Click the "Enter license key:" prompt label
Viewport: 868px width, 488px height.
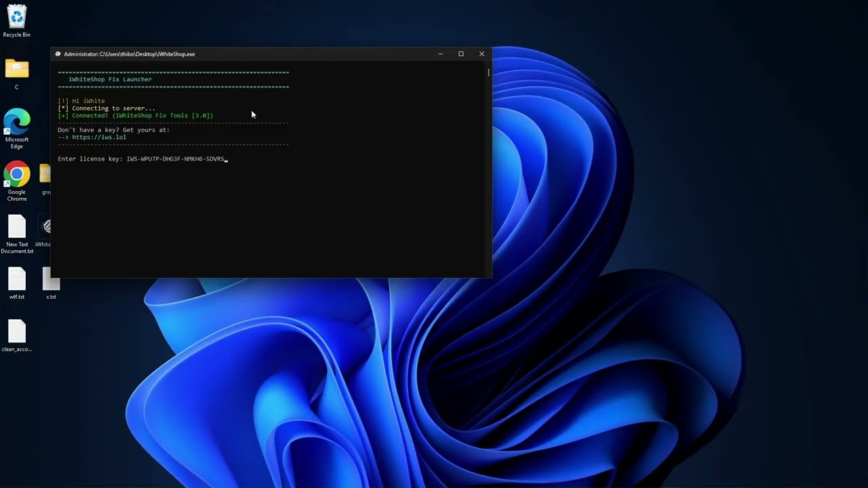(x=90, y=159)
